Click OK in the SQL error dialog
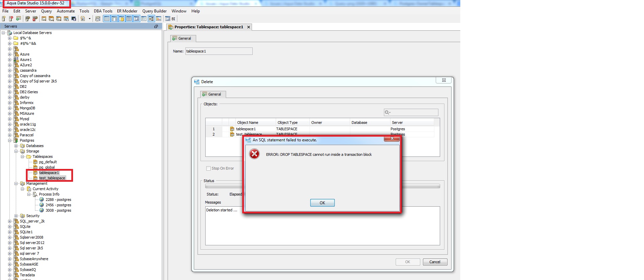 322,203
